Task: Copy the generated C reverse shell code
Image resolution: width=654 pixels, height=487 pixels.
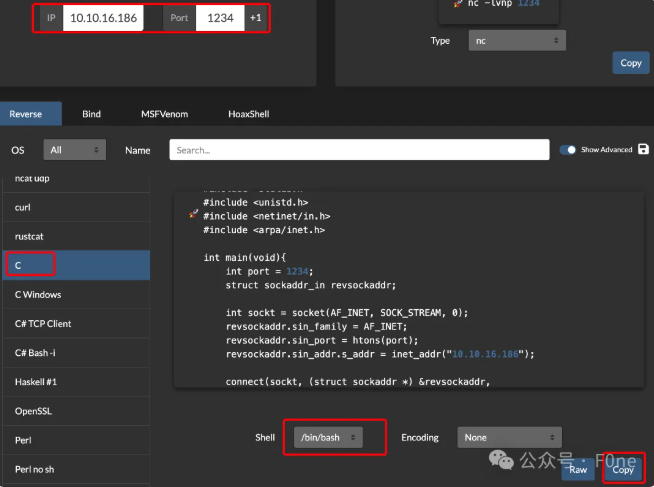Action: point(623,469)
